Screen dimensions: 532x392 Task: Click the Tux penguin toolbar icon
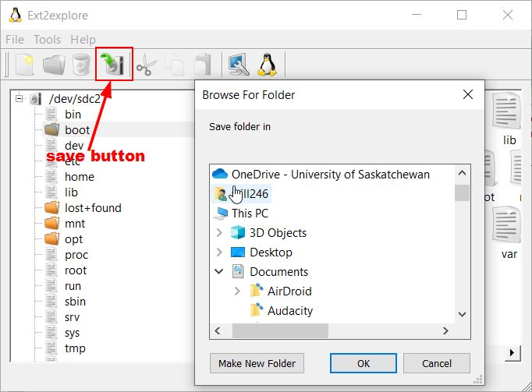(268, 65)
